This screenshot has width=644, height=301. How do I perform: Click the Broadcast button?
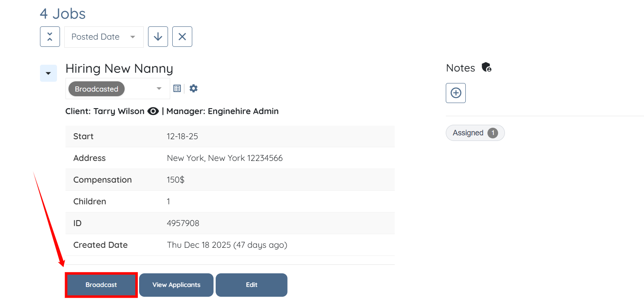pyautogui.click(x=101, y=285)
